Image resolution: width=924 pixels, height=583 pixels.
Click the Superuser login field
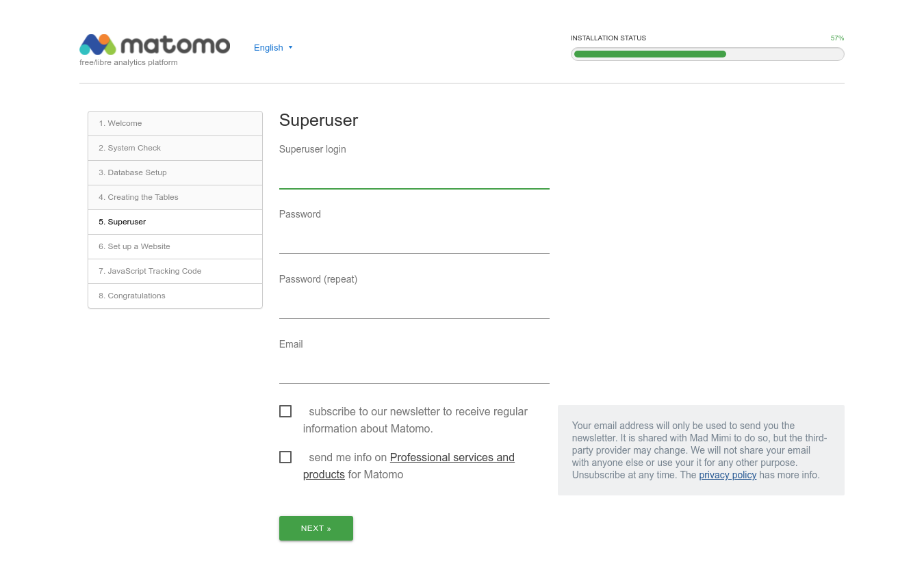pos(413,176)
